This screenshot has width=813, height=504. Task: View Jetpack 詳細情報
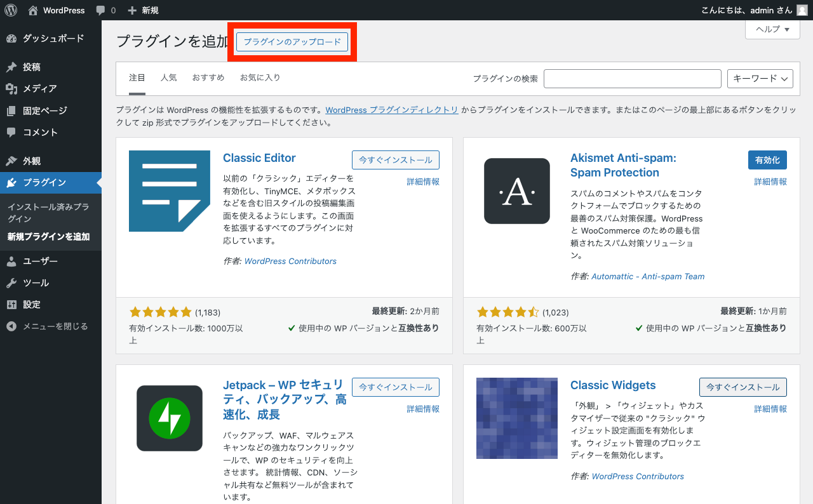(x=423, y=409)
